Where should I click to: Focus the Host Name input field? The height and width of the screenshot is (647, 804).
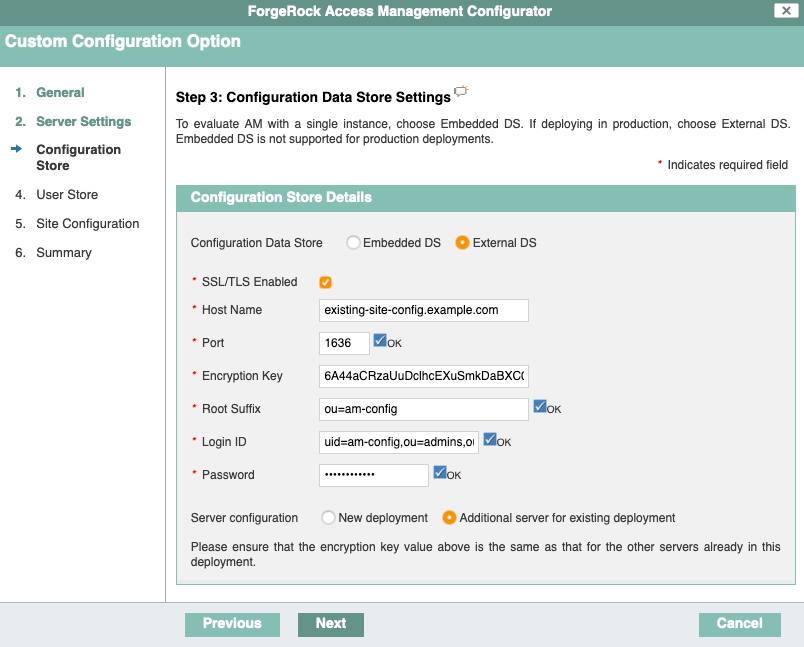[x=424, y=310]
